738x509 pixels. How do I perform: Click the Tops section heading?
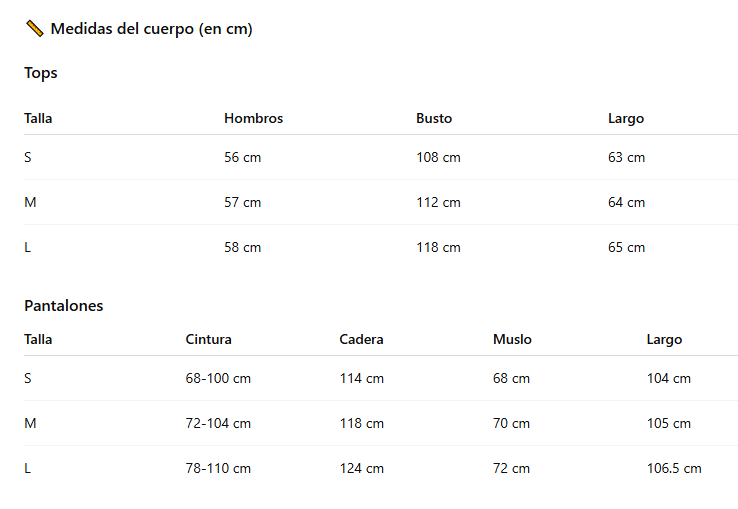(41, 73)
